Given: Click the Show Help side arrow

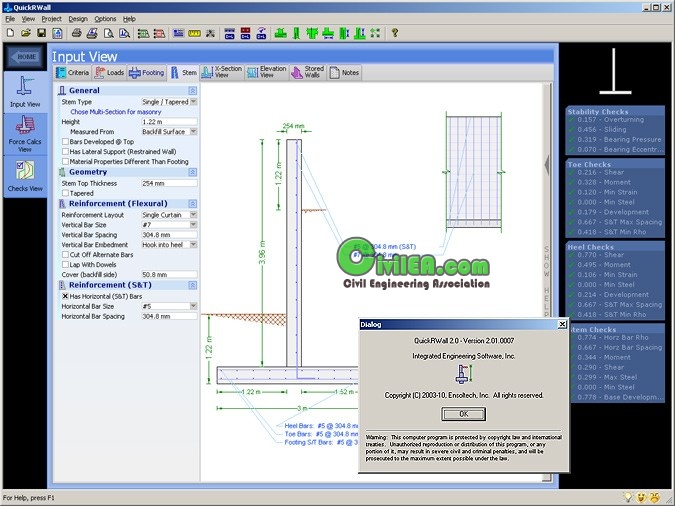Looking at the screenshot, I should coord(547,166).
